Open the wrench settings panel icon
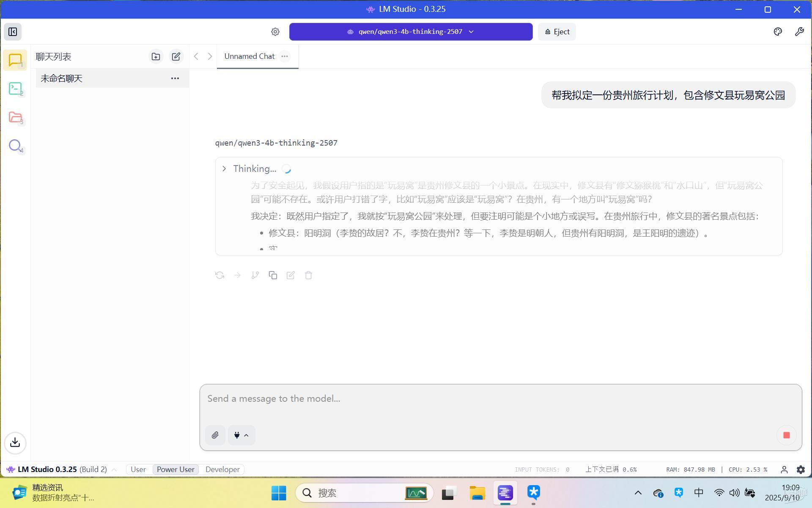 (799, 32)
